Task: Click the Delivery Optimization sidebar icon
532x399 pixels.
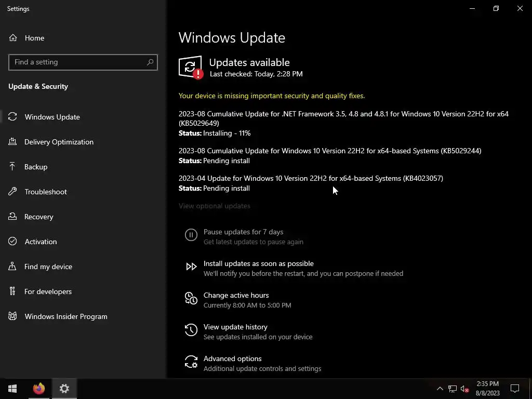Action: pyautogui.click(x=12, y=141)
